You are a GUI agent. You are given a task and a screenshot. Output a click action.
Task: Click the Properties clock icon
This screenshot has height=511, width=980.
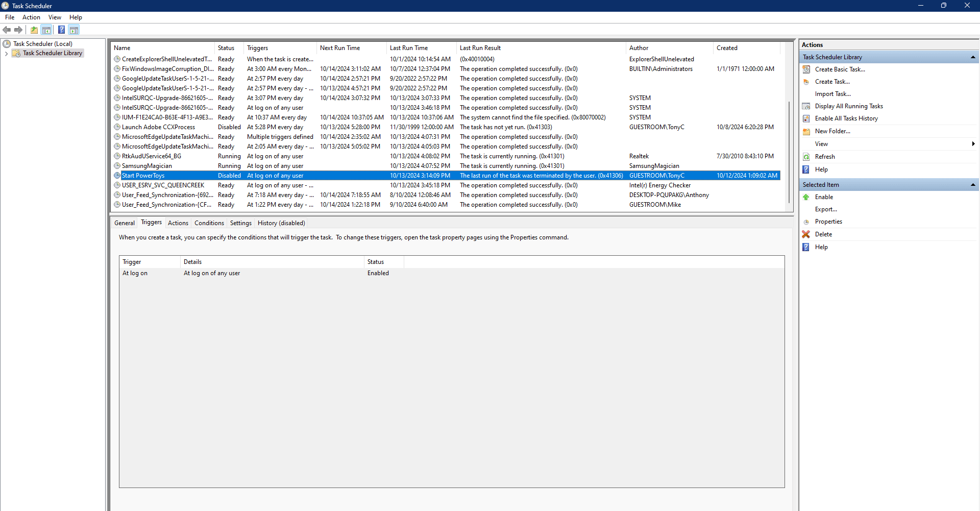pos(806,222)
